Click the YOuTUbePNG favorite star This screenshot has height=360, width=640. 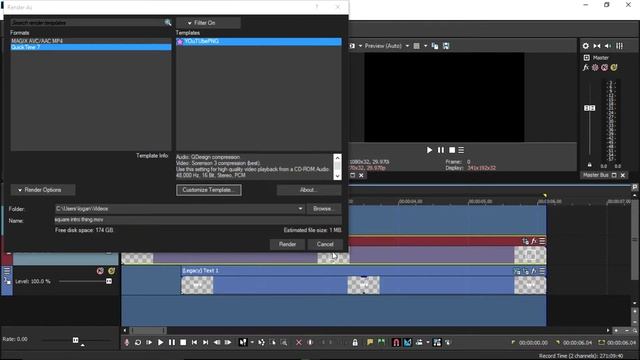(180, 42)
